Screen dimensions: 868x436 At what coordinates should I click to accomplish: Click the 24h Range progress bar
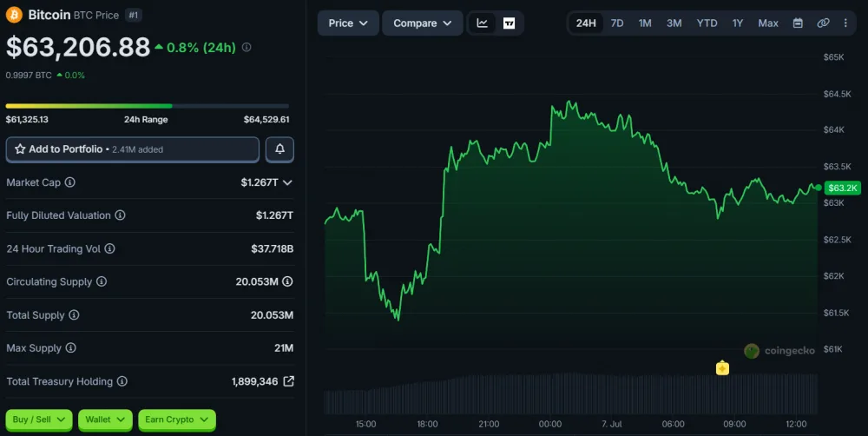coord(148,106)
